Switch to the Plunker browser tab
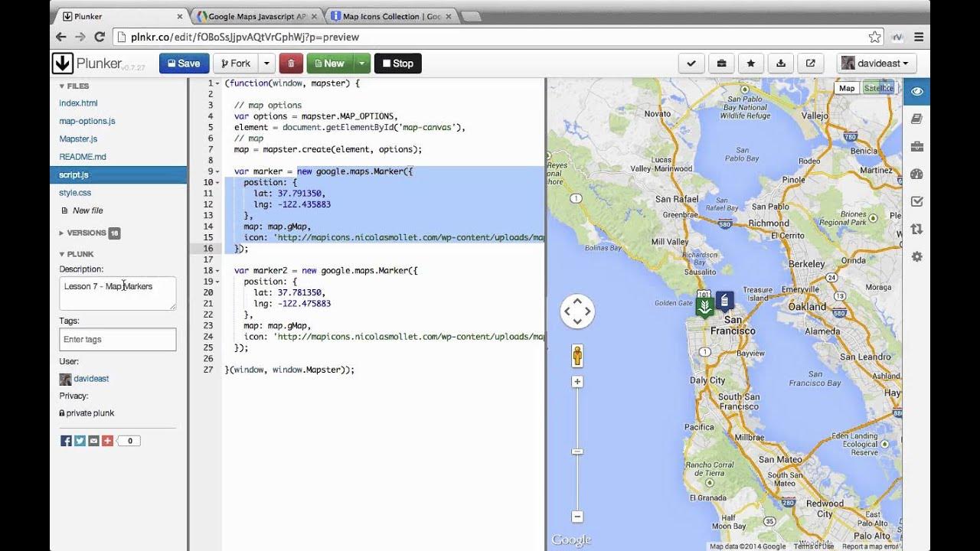This screenshot has height=551, width=980. [122, 16]
